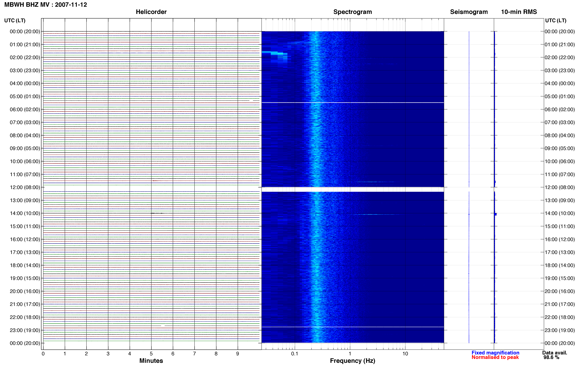Click '15:00 (11:00)' beside the RMS panel
Image resolution: width=588 pixels, height=368 pixels.
pos(560,226)
